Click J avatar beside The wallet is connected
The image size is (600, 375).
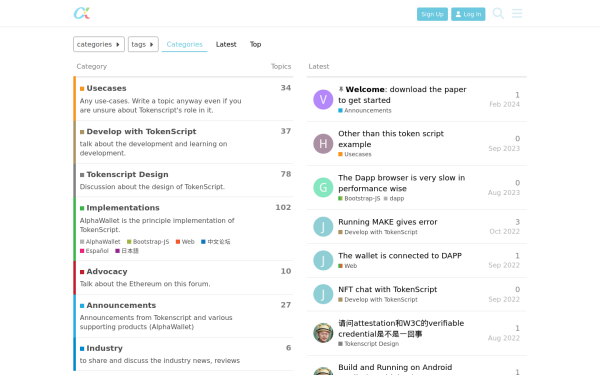coord(323,260)
